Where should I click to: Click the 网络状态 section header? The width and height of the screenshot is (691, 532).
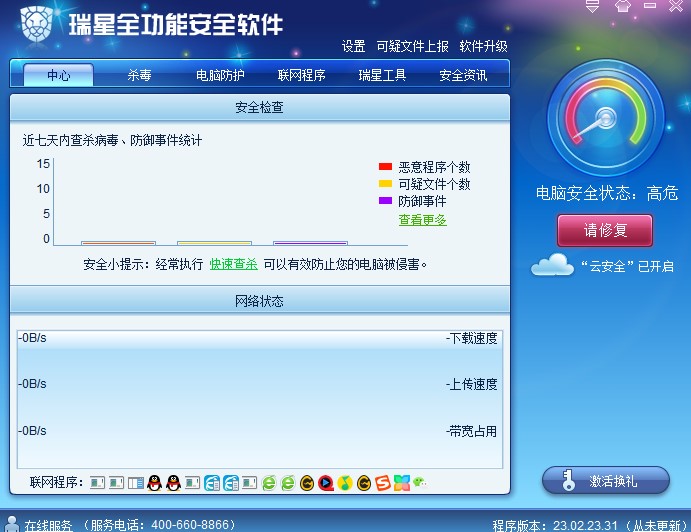259,300
